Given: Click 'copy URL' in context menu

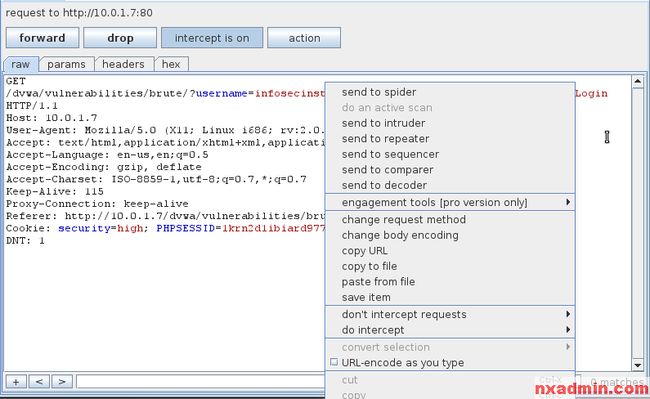Looking at the screenshot, I should [450, 251].
